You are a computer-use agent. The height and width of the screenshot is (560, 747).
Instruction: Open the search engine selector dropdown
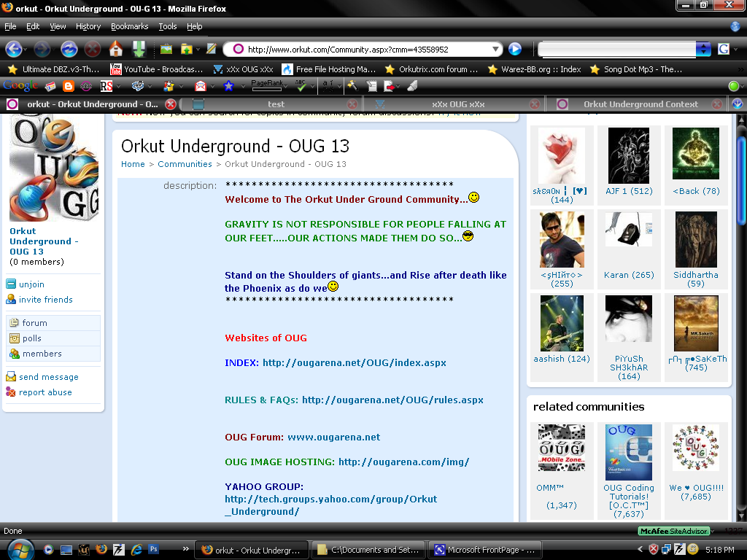pyautogui.click(x=703, y=49)
